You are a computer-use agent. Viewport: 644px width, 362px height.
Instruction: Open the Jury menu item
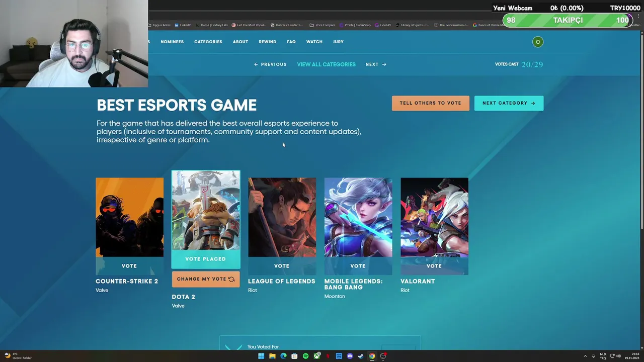(x=338, y=42)
